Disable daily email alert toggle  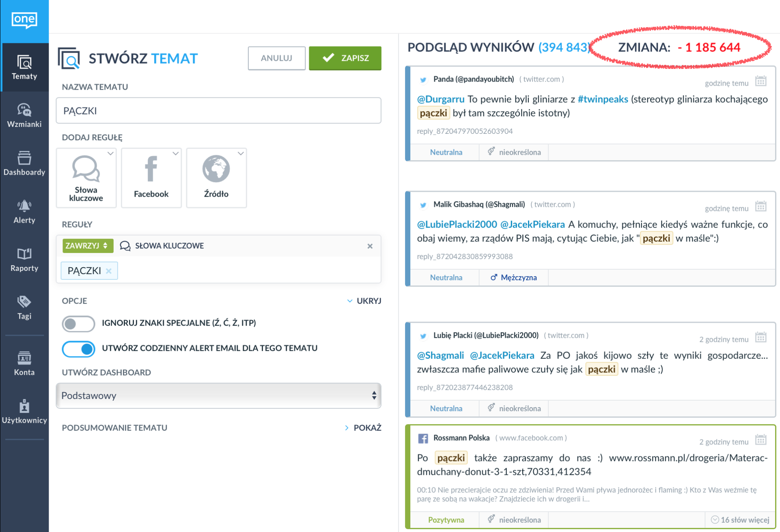[78, 349]
